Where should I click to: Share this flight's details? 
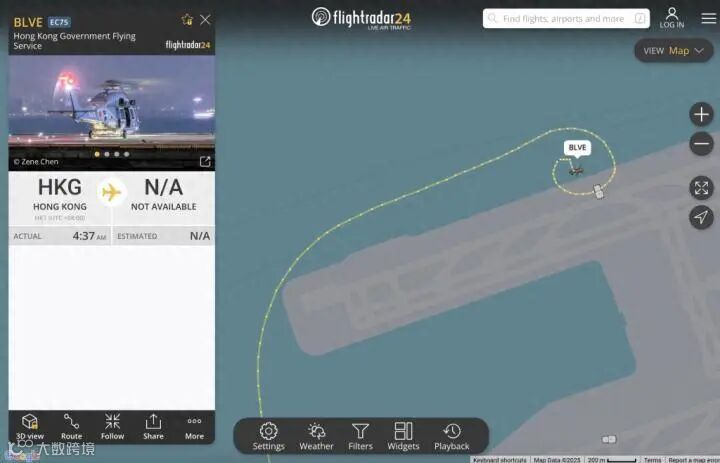click(x=153, y=427)
